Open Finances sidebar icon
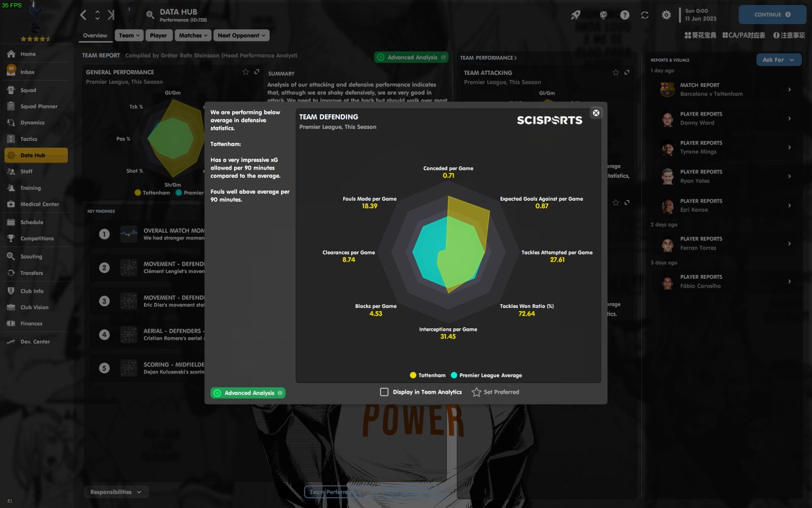This screenshot has height=508, width=812. click(x=11, y=324)
